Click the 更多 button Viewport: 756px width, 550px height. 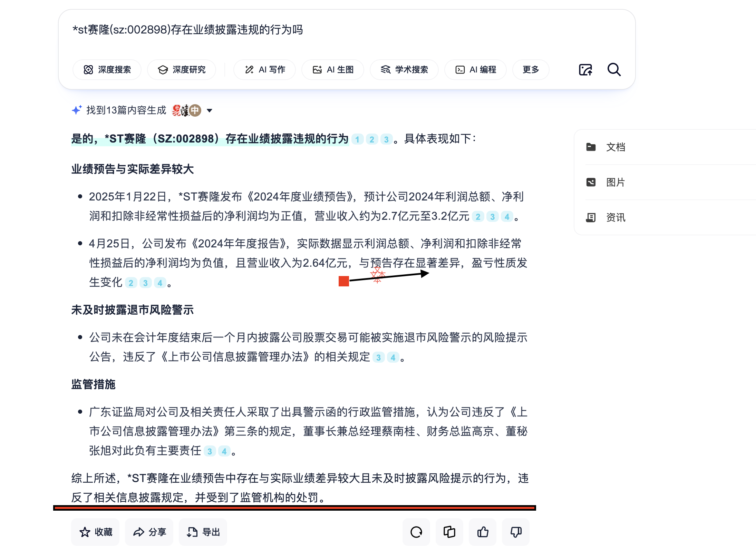pyautogui.click(x=531, y=70)
